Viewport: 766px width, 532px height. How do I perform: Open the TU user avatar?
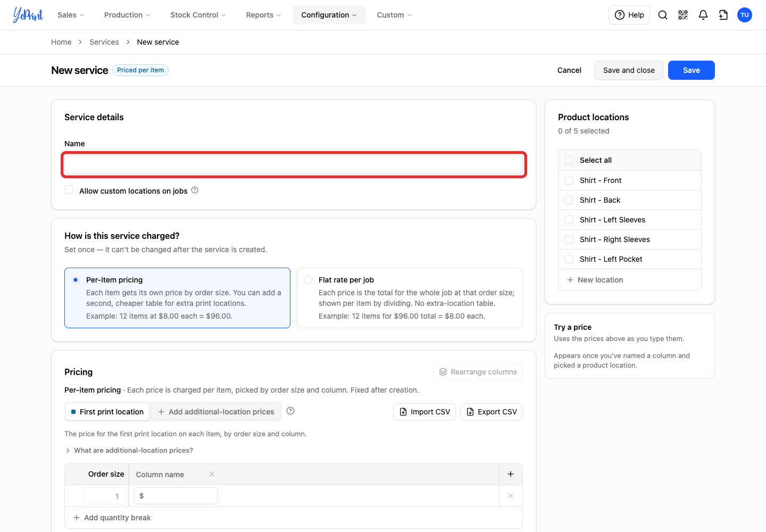pos(745,15)
